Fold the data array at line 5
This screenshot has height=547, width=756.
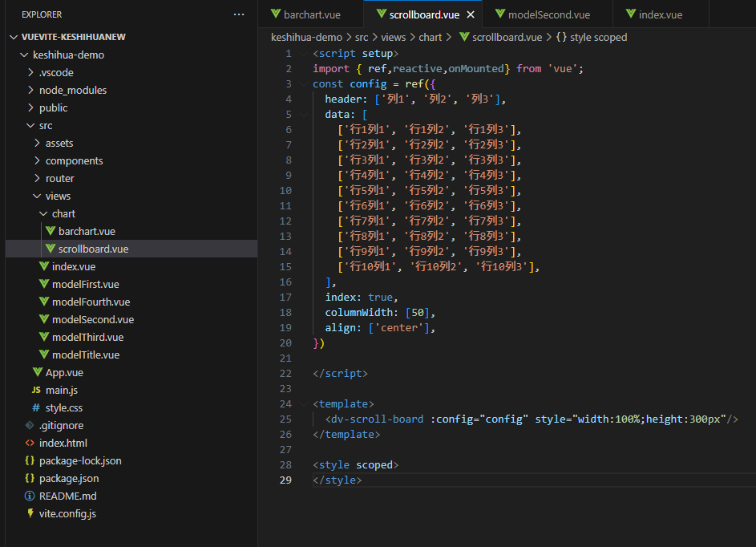pyautogui.click(x=303, y=115)
